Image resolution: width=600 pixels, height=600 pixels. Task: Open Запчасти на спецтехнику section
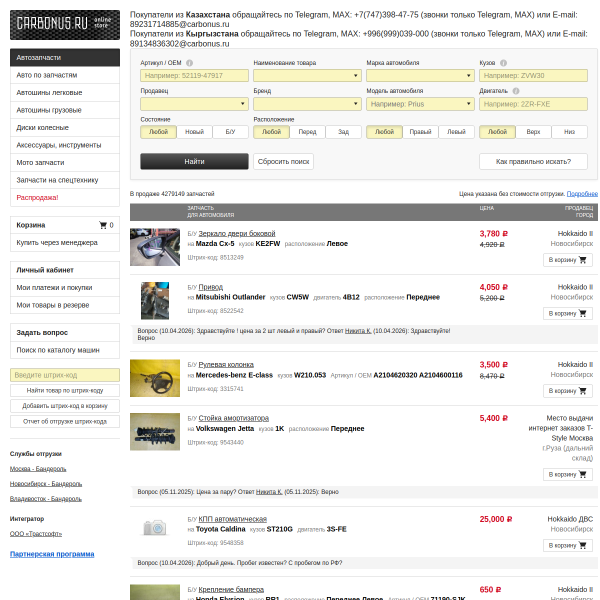point(65,180)
